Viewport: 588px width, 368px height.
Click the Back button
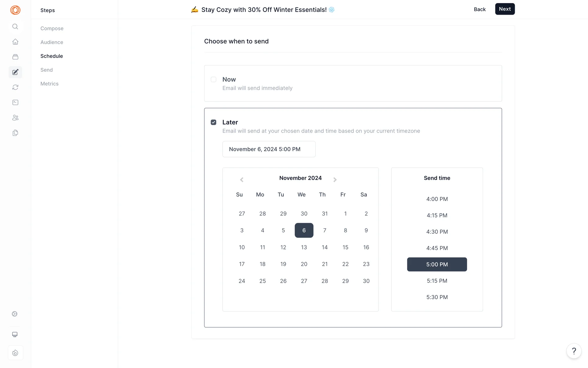[480, 9]
